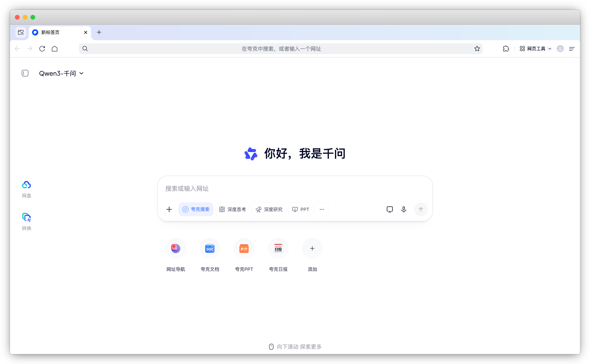
Task: Click the home page icon
Action: point(55,49)
